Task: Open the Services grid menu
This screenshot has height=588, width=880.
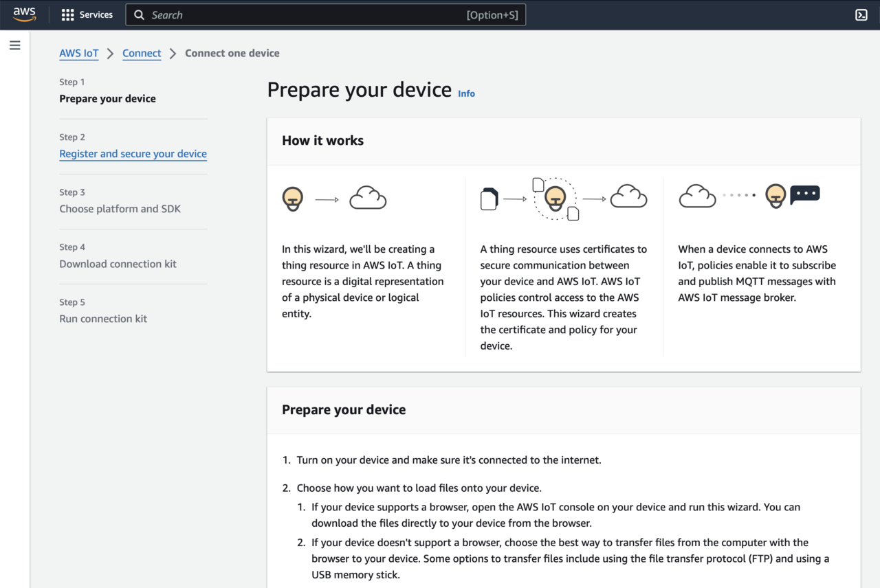Action: (67, 14)
